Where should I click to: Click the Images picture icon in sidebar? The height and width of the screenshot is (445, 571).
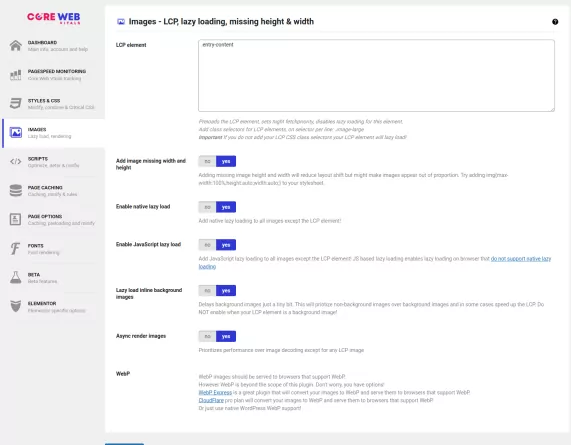[16, 133]
